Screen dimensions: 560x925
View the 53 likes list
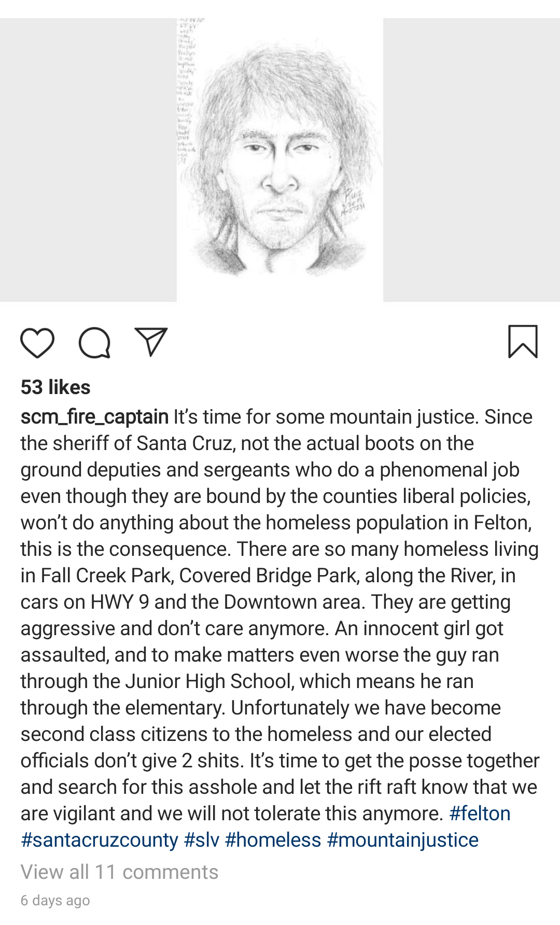click(x=55, y=387)
